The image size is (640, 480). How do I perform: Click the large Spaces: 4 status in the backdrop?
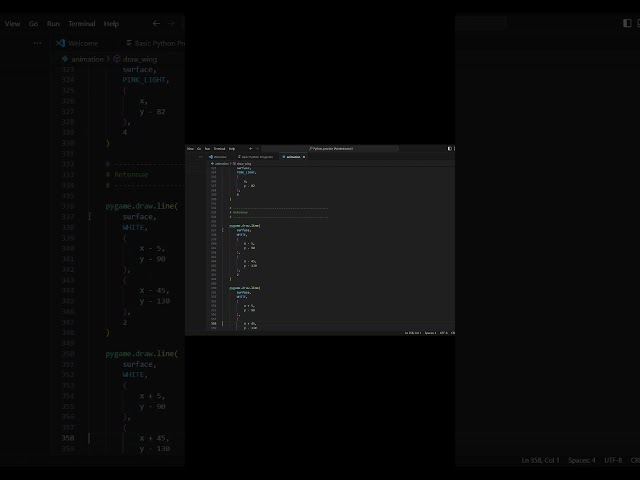(x=582, y=460)
